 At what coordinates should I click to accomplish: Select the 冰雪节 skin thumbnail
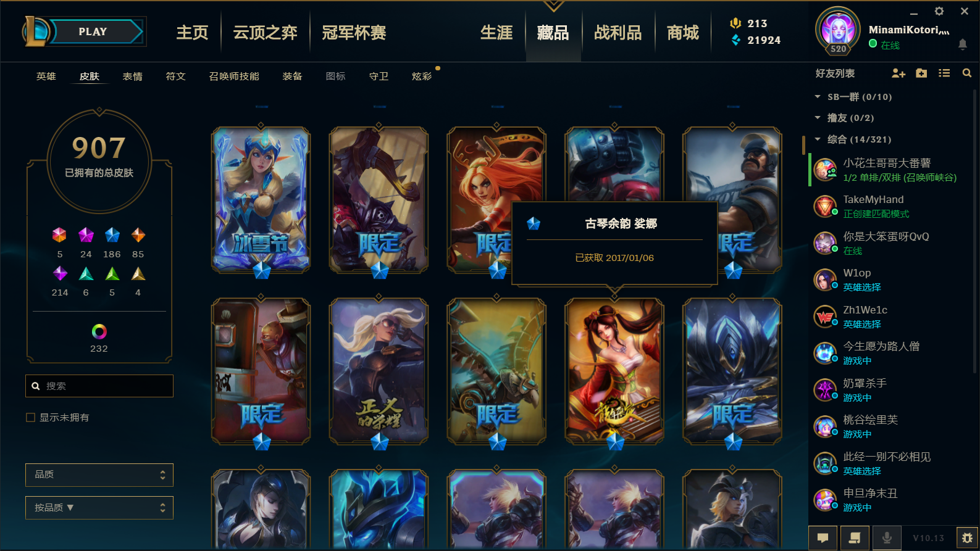(x=261, y=200)
